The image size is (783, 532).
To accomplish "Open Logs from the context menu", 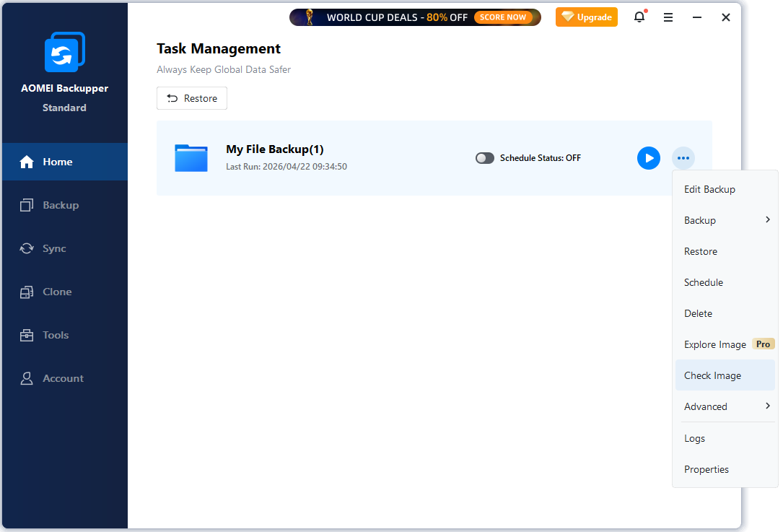I will [x=725, y=438].
